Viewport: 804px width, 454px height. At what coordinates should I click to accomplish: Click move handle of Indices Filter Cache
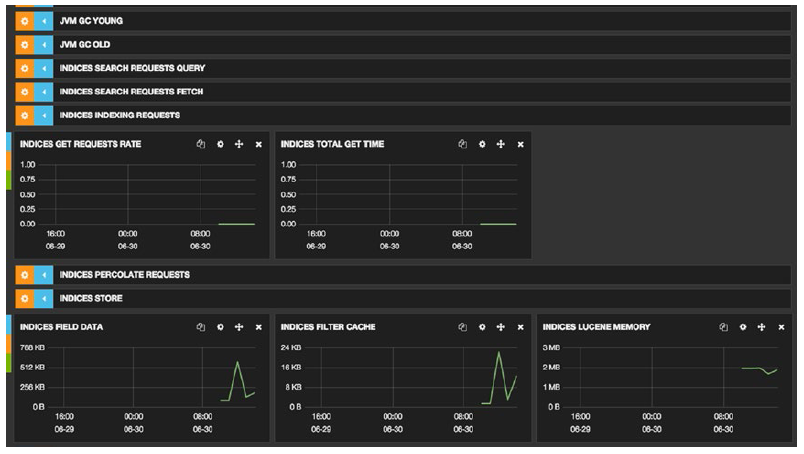[x=500, y=327]
